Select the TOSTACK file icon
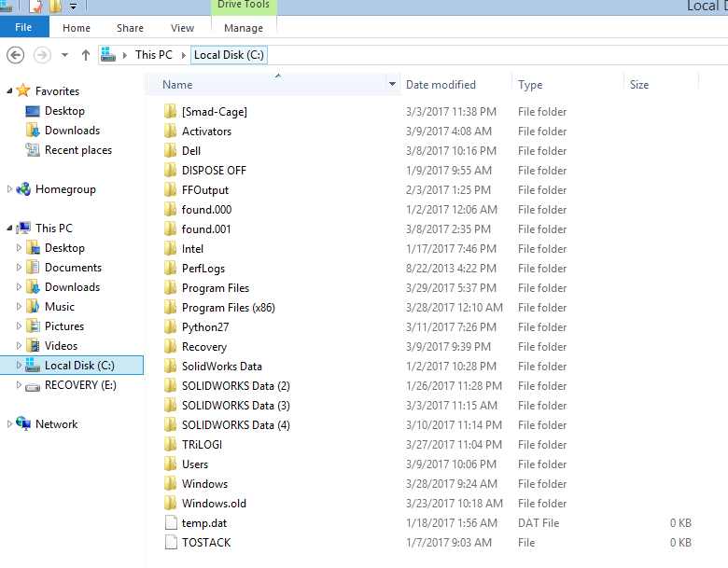The image size is (728, 568). pos(172,542)
